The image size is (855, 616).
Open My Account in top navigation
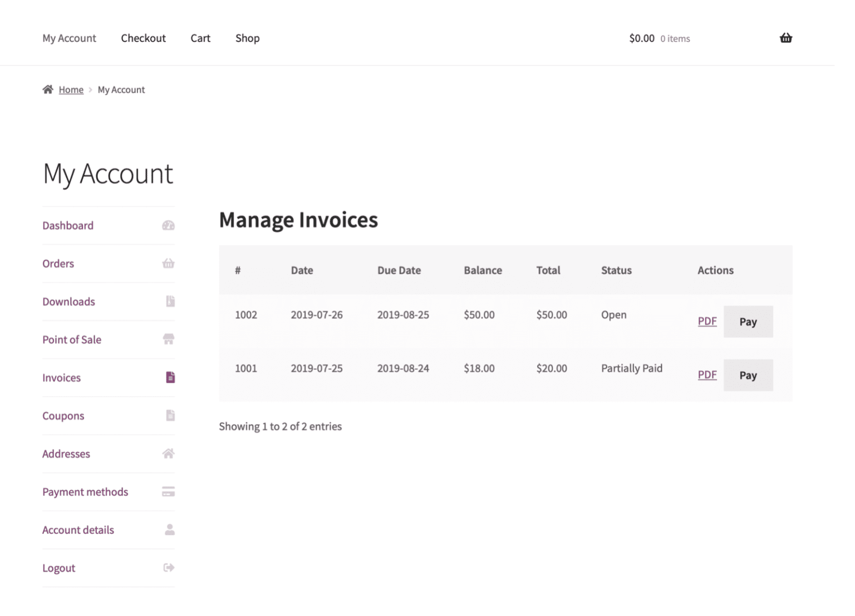point(69,38)
